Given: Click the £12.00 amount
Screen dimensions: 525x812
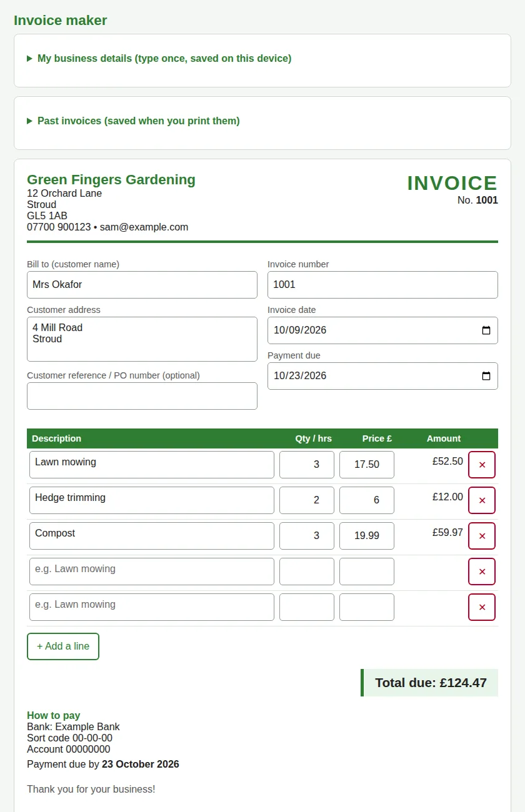Looking at the screenshot, I should (447, 497).
